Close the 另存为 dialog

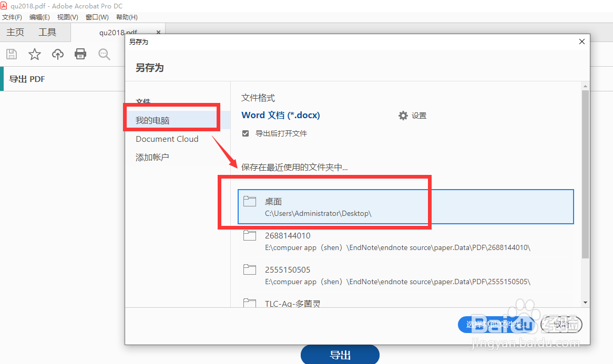tap(582, 41)
